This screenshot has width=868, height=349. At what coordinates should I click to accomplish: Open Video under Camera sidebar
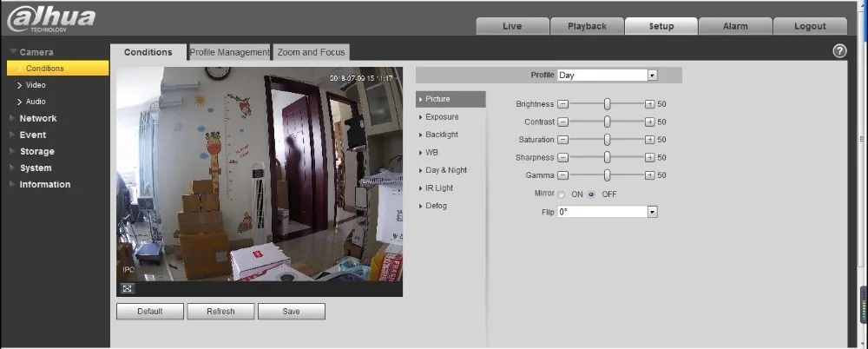(x=36, y=85)
